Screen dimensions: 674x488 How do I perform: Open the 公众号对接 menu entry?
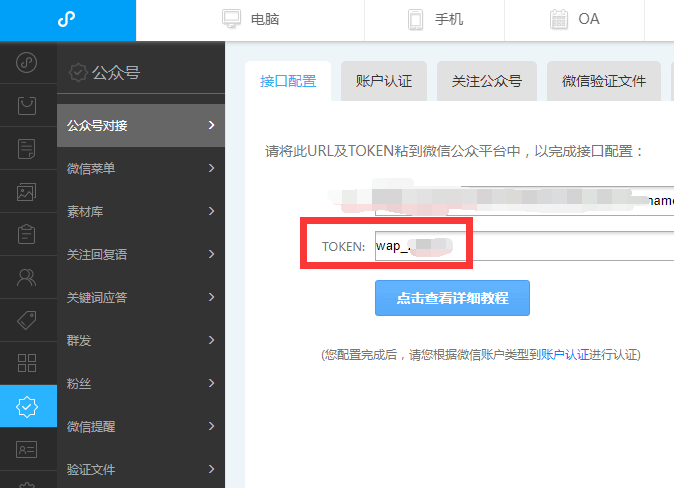(x=141, y=126)
